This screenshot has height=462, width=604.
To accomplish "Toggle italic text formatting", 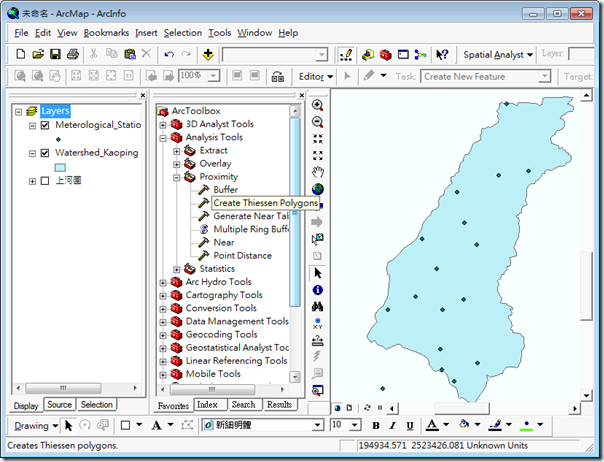I will click(393, 425).
